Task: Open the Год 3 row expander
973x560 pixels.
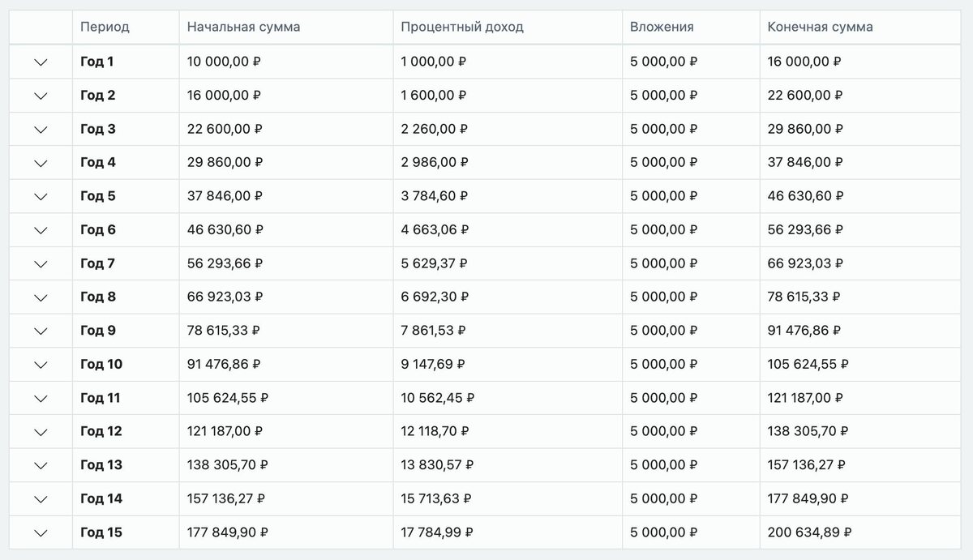Action: coord(41,129)
